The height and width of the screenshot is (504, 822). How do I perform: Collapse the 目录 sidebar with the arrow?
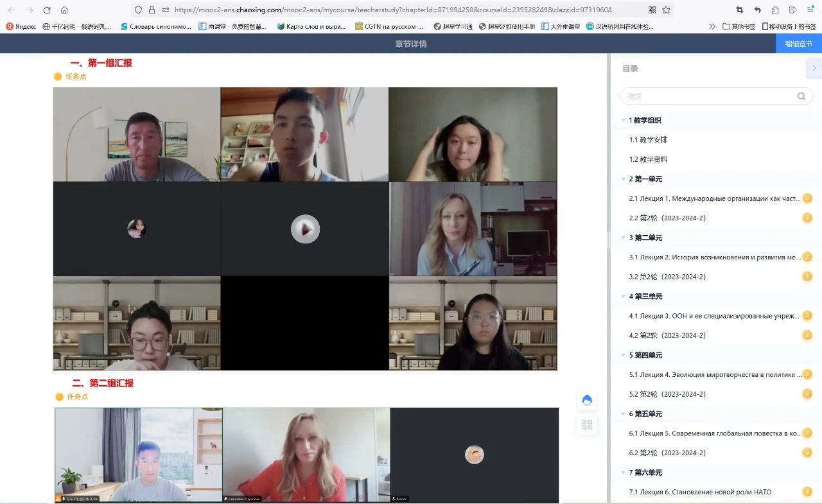tap(814, 68)
